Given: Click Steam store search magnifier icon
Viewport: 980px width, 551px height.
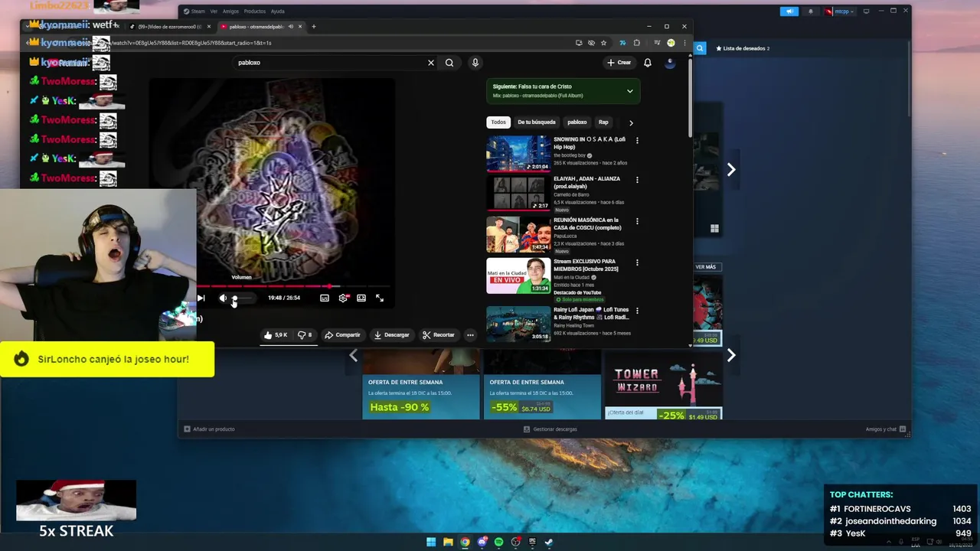Looking at the screenshot, I should click(x=700, y=48).
